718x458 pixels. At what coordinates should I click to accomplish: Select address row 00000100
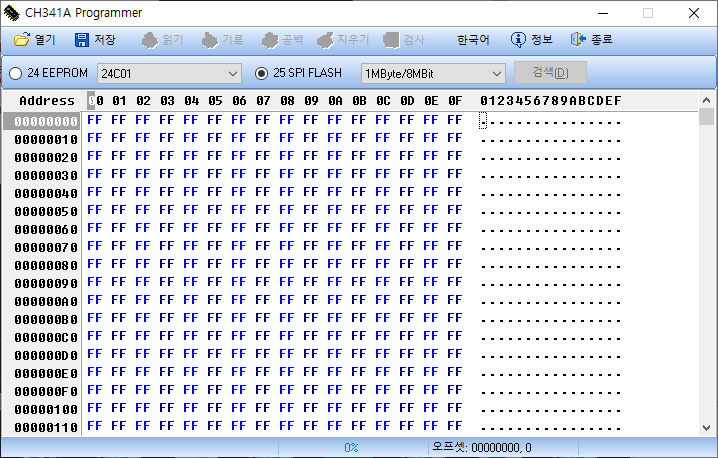(x=46, y=409)
